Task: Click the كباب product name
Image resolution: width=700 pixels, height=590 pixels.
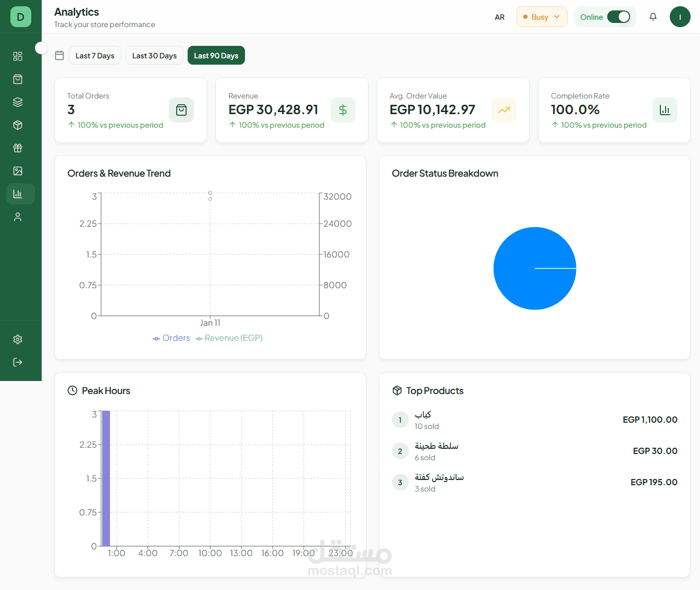Action: point(423,414)
